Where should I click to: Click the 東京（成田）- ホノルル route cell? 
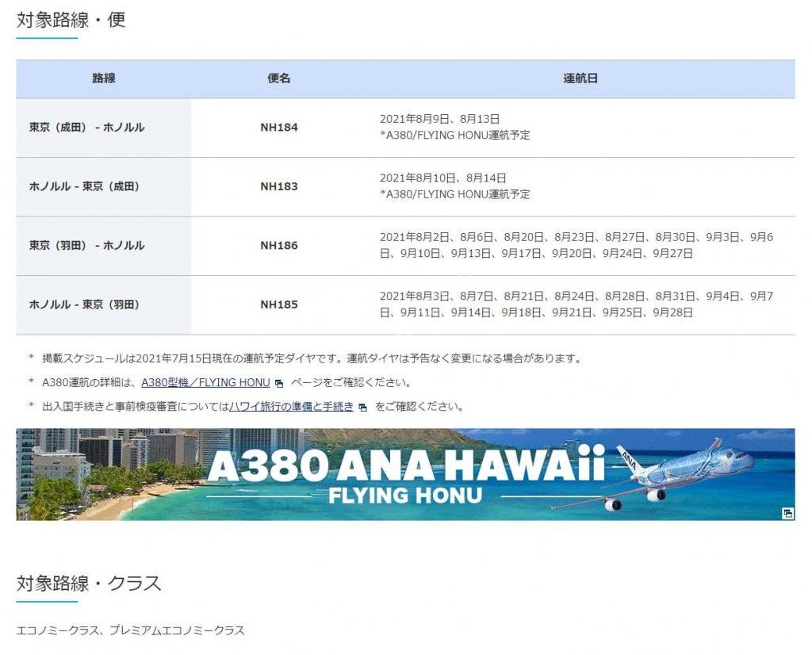(104, 128)
